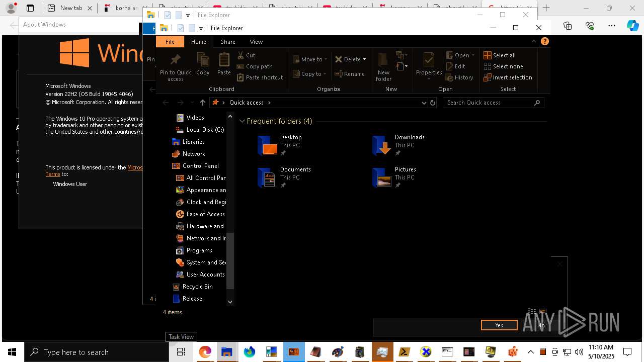This screenshot has height=362, width=644.
Task: Click Select all in ribbon
Action: [500, 55]
